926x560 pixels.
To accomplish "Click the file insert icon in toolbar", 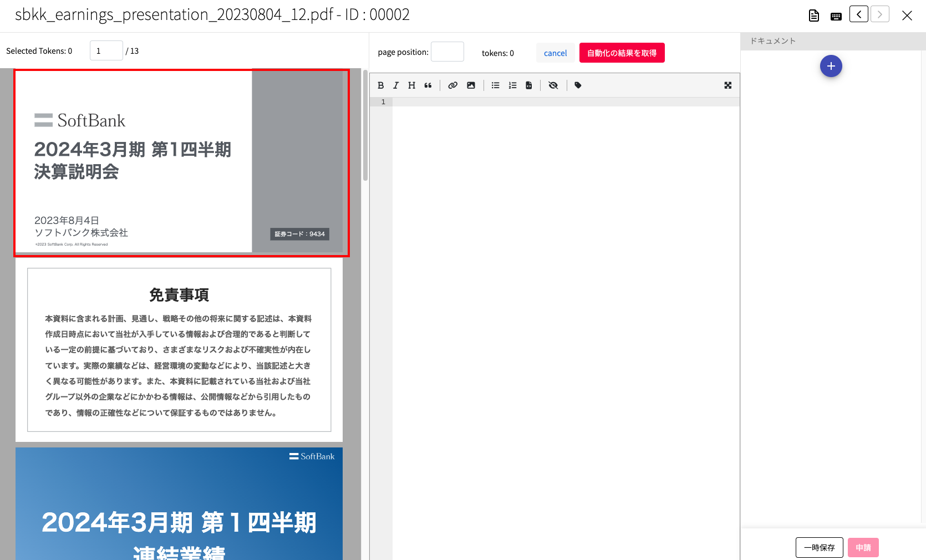I will (x=529, y=85).
